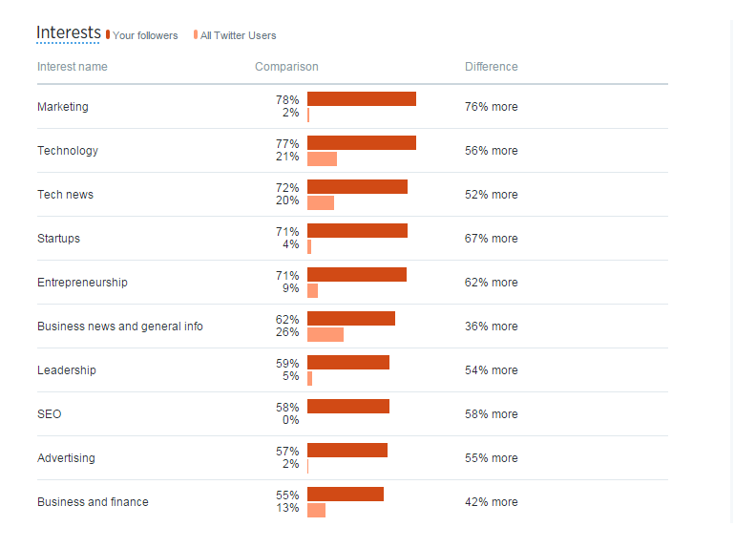The height and width of the screenshot is (548, 756).
Task: Click the 'Your followers' legend label
Action: pyautogui.click(x=145, y=36)
